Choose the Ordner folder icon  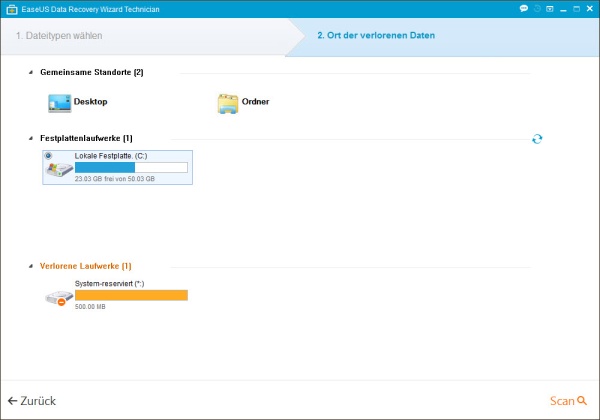click(x=228, y=103)
